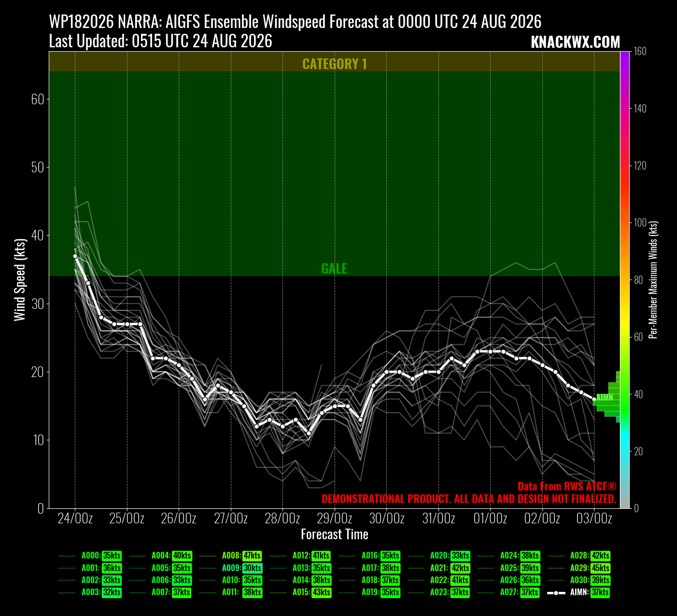
Task: Select the A013 legend entry
Action: [300, 568]
